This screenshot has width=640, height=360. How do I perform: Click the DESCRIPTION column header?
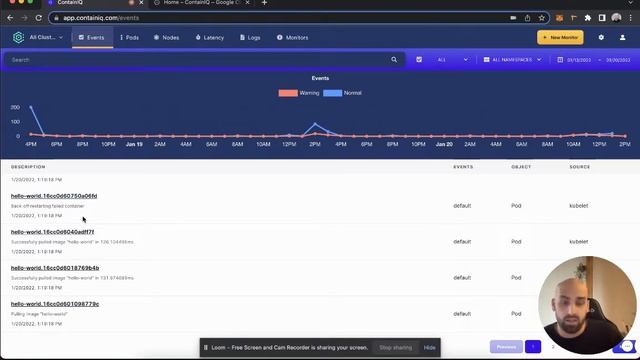click(x=28, y=167)
